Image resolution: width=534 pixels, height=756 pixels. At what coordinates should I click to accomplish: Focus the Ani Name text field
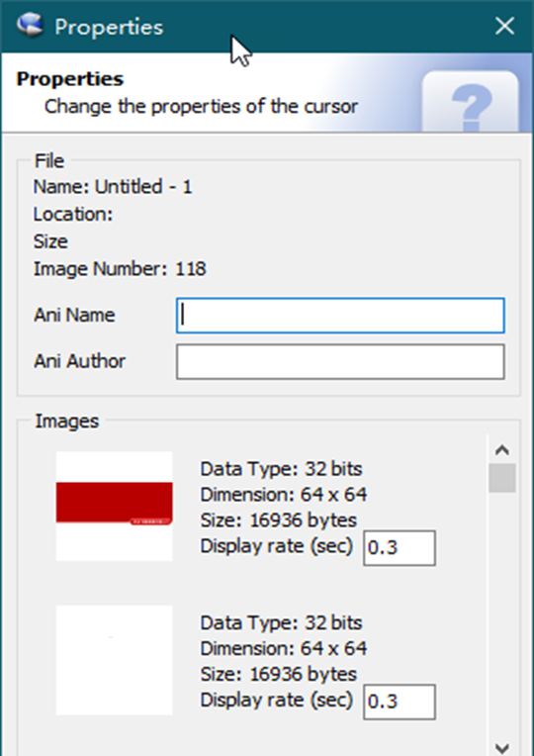click(340, 316)
